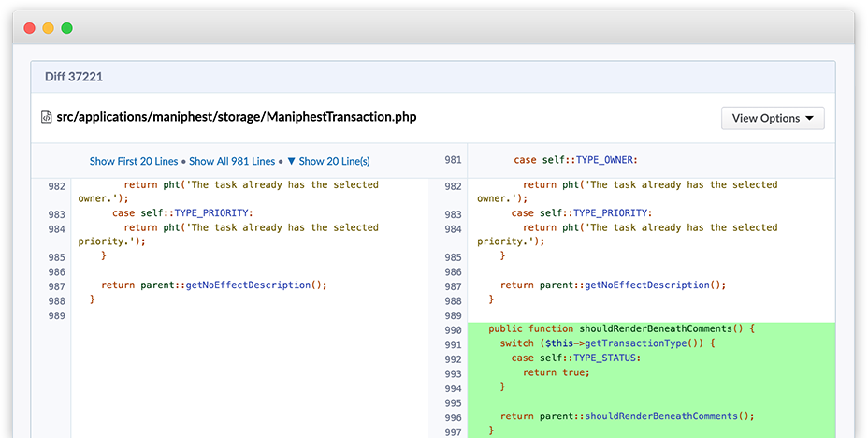Select the ManiphestTransaction.php file path header
The image size is (868, 438).
tap(237, 117)
